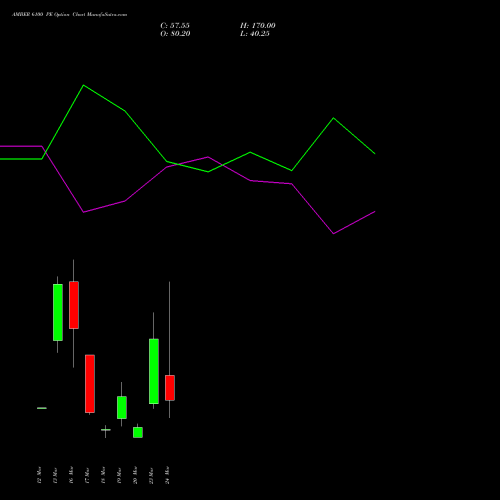Click the high value 'H: 170.00'
The width and height of the screenshot is (500, 500).
click(258, 26)
